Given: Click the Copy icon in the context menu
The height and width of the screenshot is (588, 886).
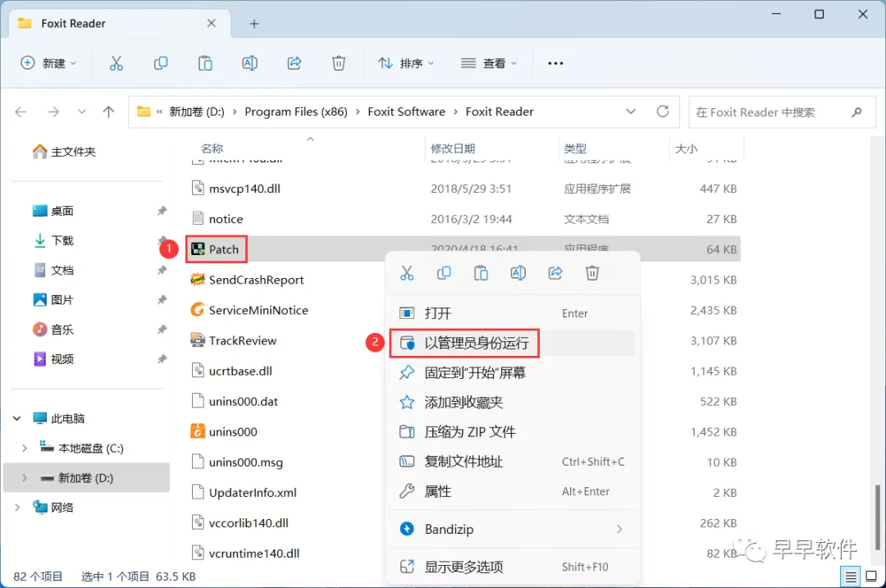Looking at the screenshot, I should point(444,273).
